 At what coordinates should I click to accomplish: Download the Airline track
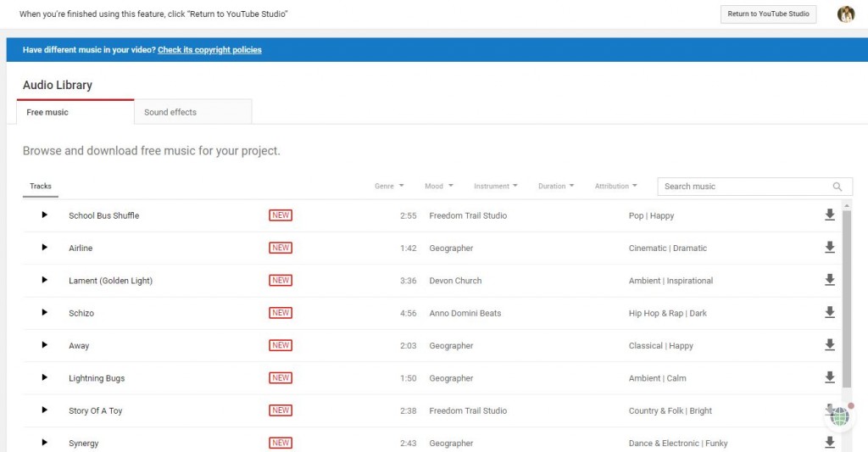[x=829, y=247]
